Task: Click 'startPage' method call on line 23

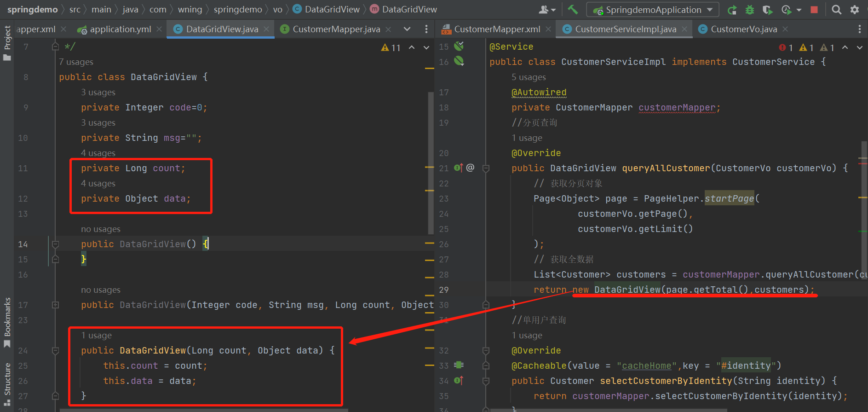Action: pyautogui.click(x=729, y=198)
